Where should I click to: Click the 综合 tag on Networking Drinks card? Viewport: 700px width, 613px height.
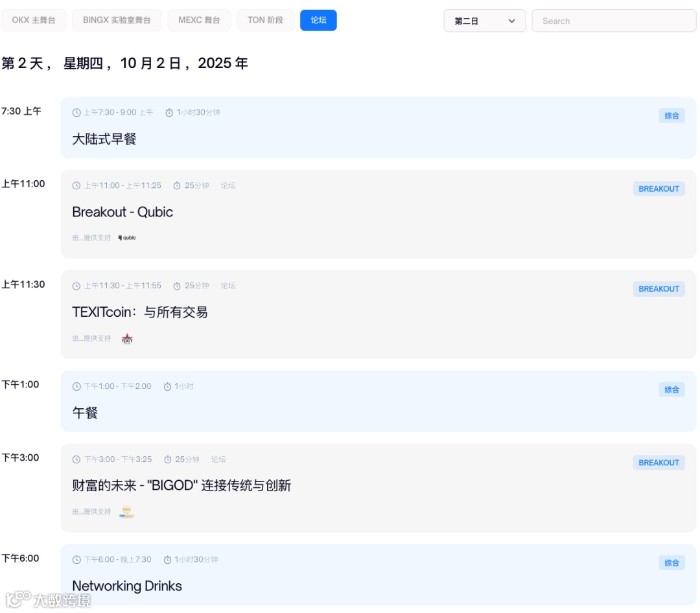coord(671,563)
